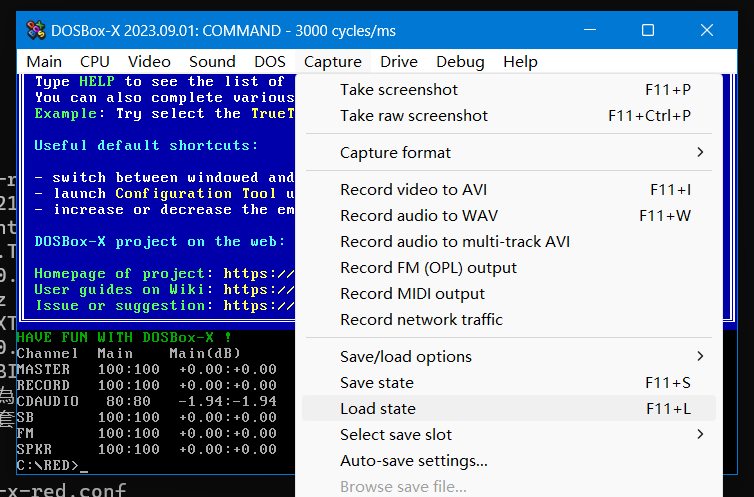Choose Save state
This screenshot has height=497, width=754.
click(x=509, y=383)
